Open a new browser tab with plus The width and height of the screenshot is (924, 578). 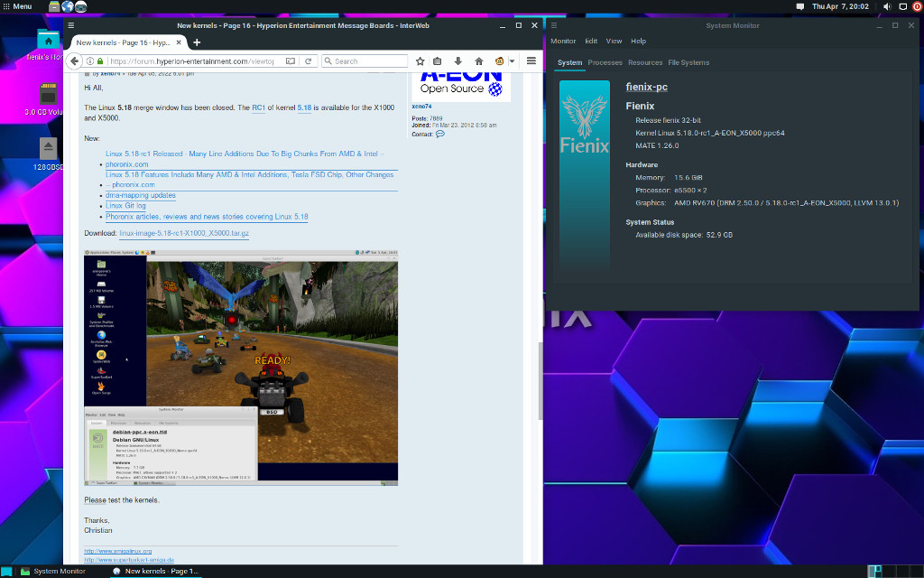(x=197, y=42)
